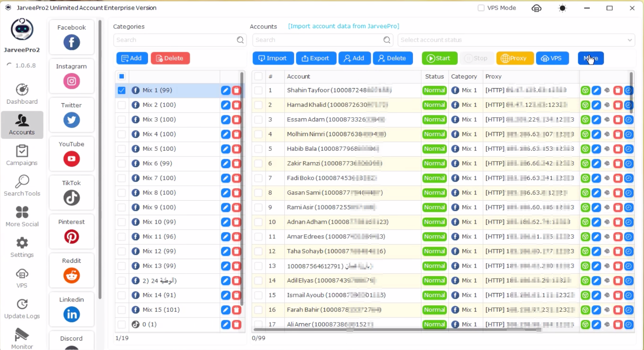Viewport: 644px width, 350px height.
Task: Delete the Mix 9 category
Action: 237,207
